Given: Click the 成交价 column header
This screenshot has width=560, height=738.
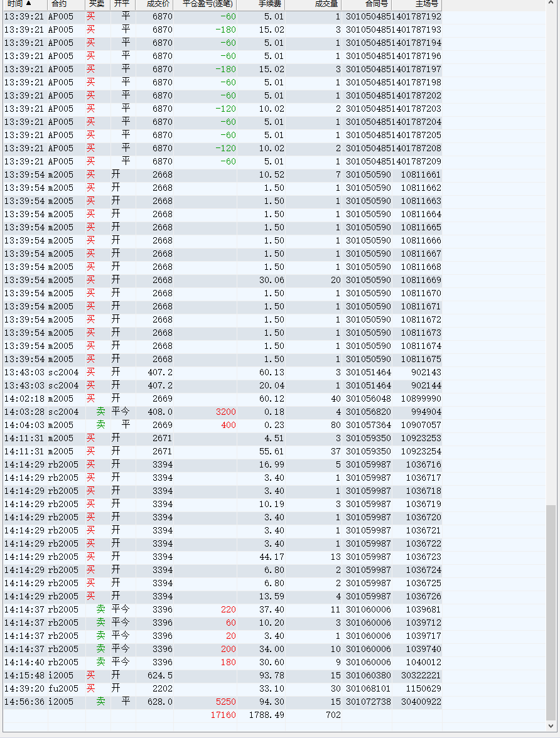Looking at the screenshot, I should (158, 4).
